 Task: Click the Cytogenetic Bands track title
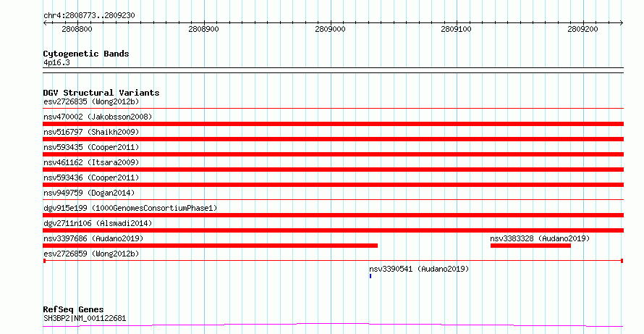pyautogui.click(x=86, y=54)
